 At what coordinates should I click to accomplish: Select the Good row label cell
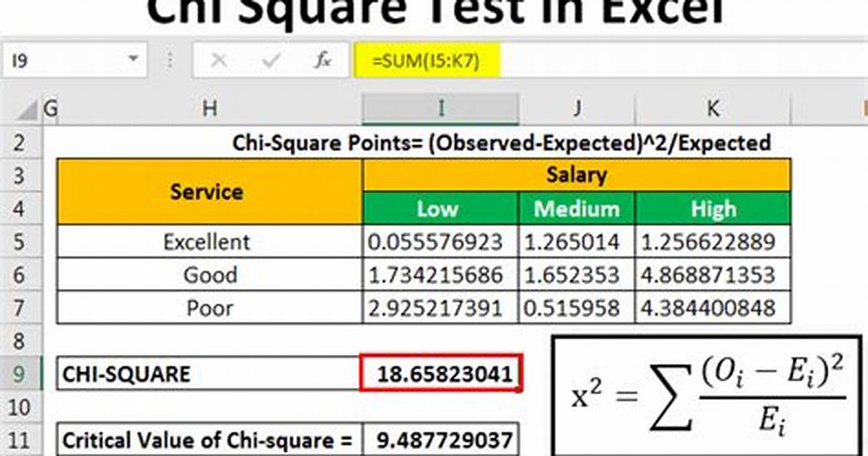209,274
